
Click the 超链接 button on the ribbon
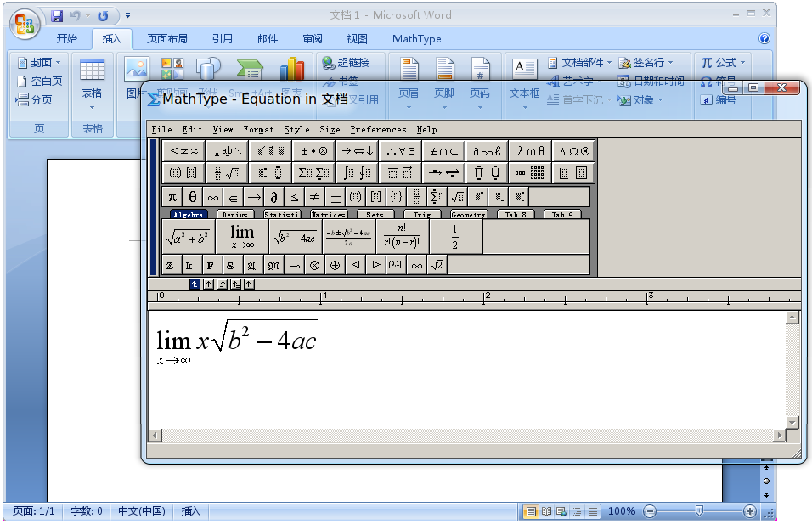350,62
